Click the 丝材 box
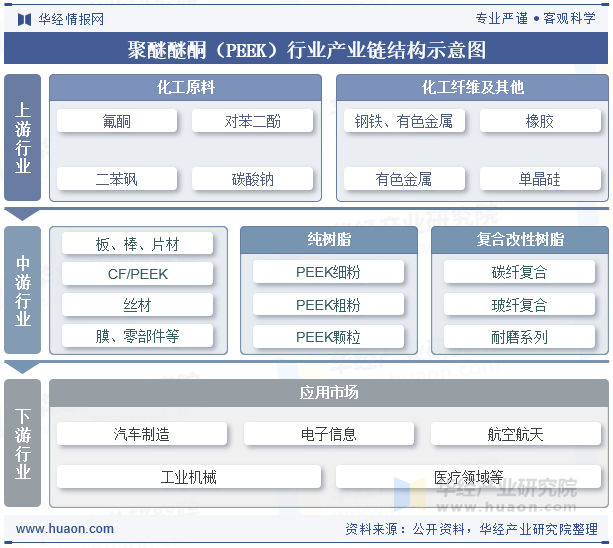613x548 pixels. tap(137, 304)
